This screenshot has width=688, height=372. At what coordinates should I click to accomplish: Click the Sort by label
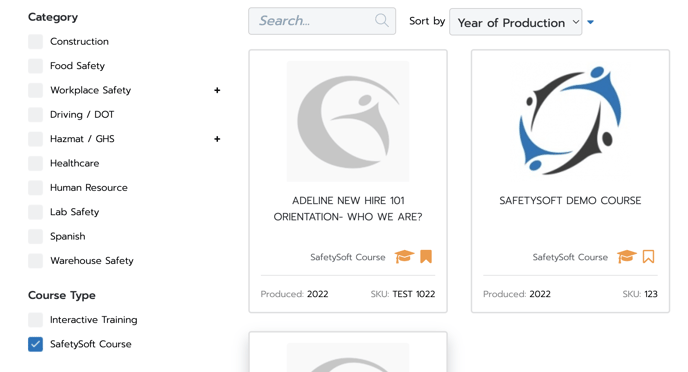coord(427,21)
